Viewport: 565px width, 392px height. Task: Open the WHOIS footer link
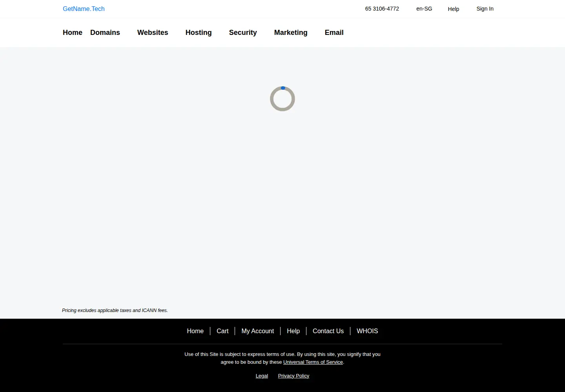[367, 331]
